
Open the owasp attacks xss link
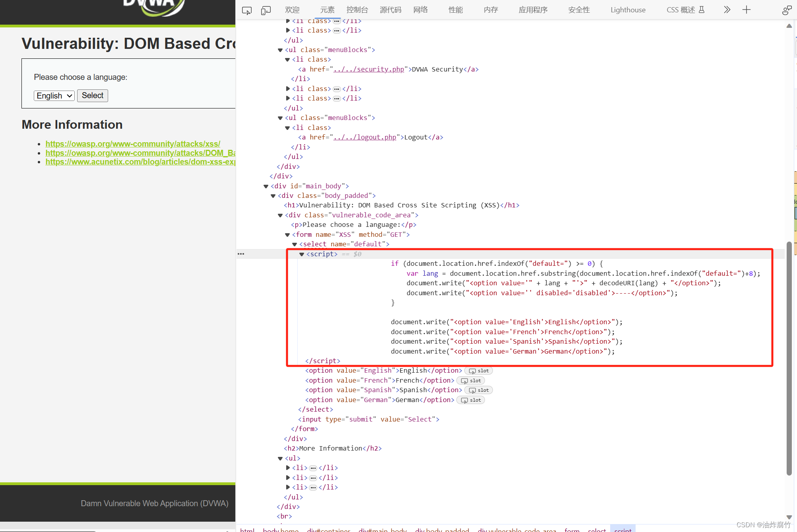133,144
